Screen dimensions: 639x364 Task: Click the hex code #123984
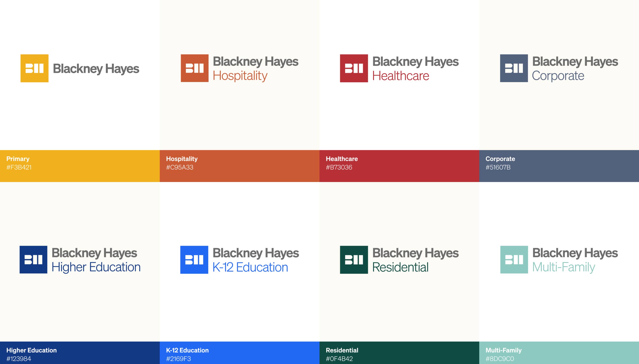[x=19, y=359]
